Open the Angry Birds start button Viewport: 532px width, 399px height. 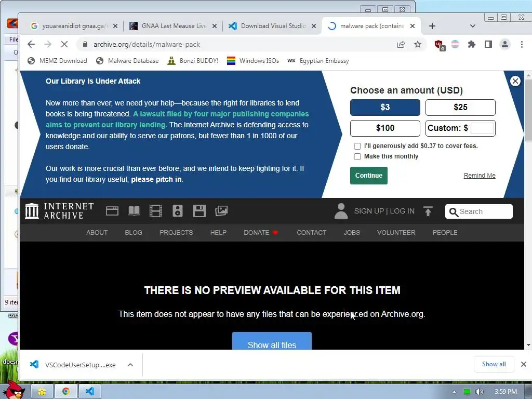click(15, 390)
